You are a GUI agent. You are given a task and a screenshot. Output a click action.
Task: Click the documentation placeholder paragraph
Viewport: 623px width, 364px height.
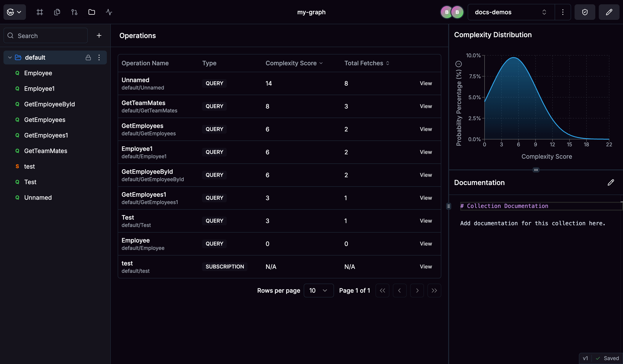[533, 223]
